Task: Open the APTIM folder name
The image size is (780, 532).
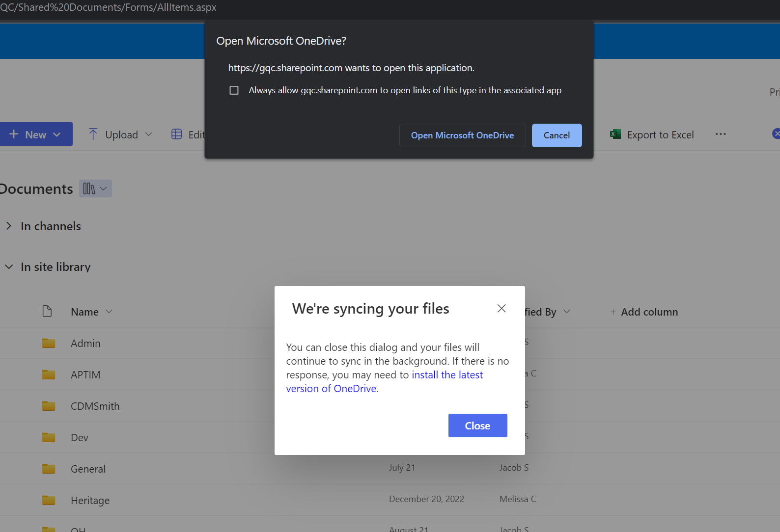Action: (85, 374)
